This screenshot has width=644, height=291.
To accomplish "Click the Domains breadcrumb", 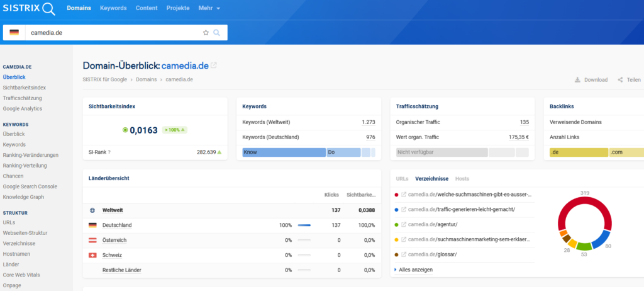I will pyautogui.click(x=146, y=79).
